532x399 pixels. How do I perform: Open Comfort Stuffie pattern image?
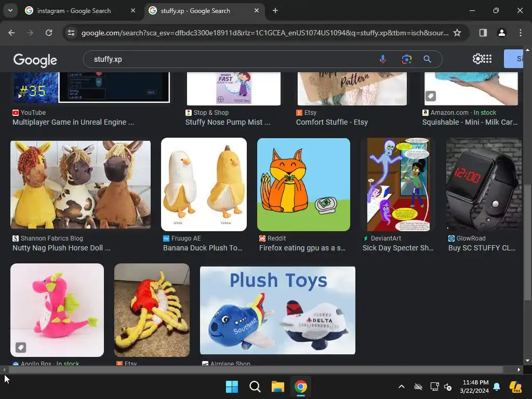tap(352, 88)
